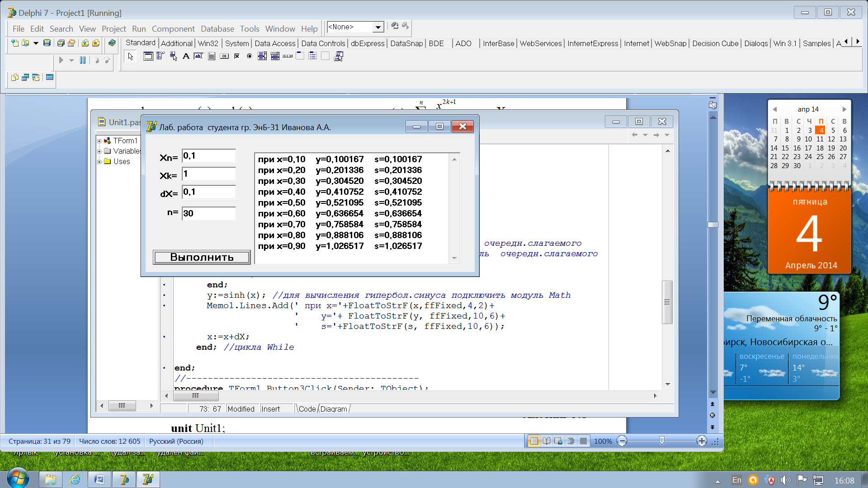Click the 100% zoom level button
The width and height of the screenshot is (868, 488).
(603, 441)
